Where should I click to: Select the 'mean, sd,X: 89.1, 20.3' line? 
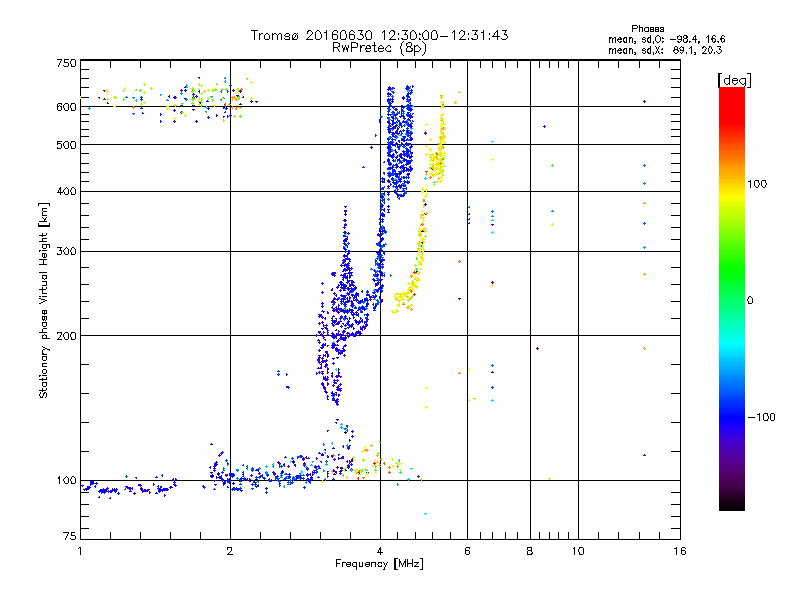pyautogui.click(x=665, y=51)
